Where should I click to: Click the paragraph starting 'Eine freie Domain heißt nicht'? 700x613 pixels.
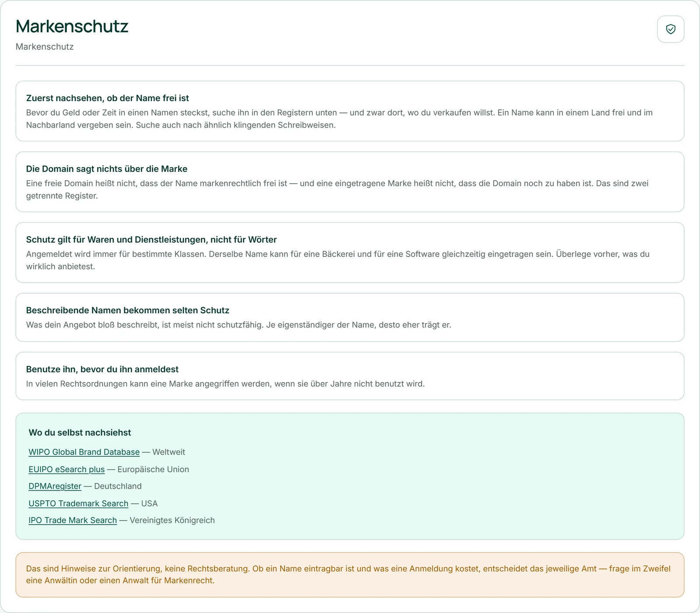(337, 189)
